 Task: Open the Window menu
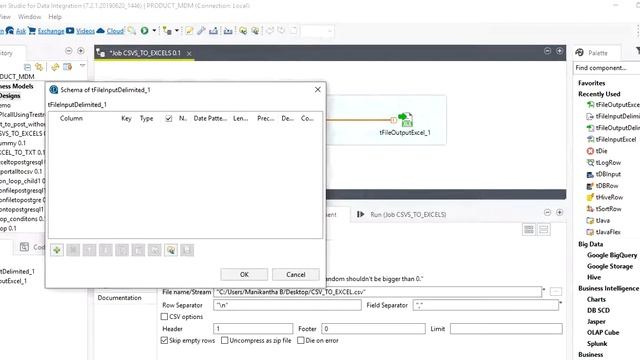(x=29, y=17)
